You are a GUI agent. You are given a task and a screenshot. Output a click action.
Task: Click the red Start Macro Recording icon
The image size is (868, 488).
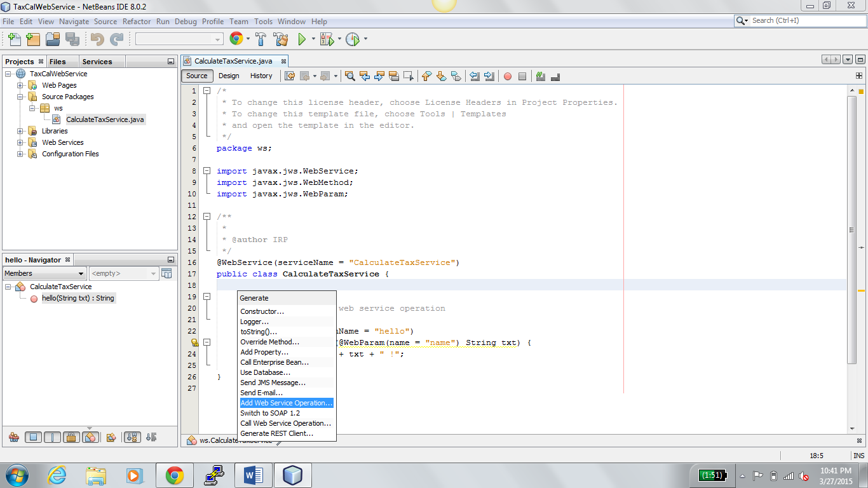click(x=508, y=76)
